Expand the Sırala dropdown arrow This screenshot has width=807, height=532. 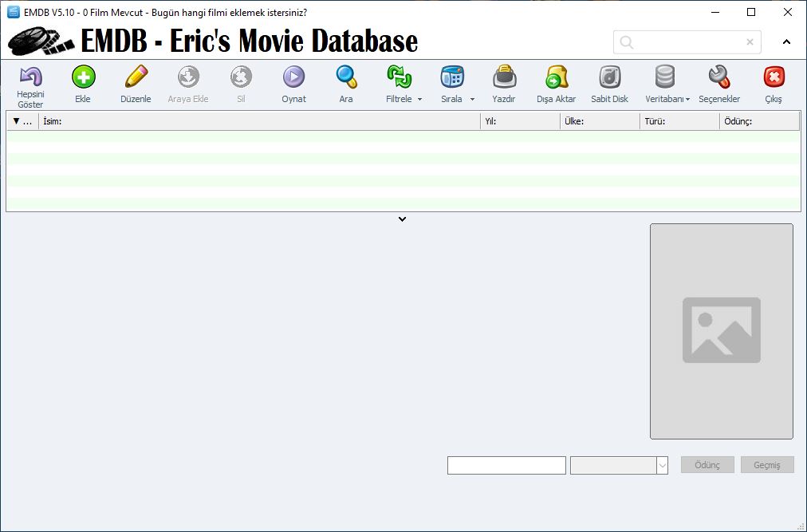coord(472,100)
